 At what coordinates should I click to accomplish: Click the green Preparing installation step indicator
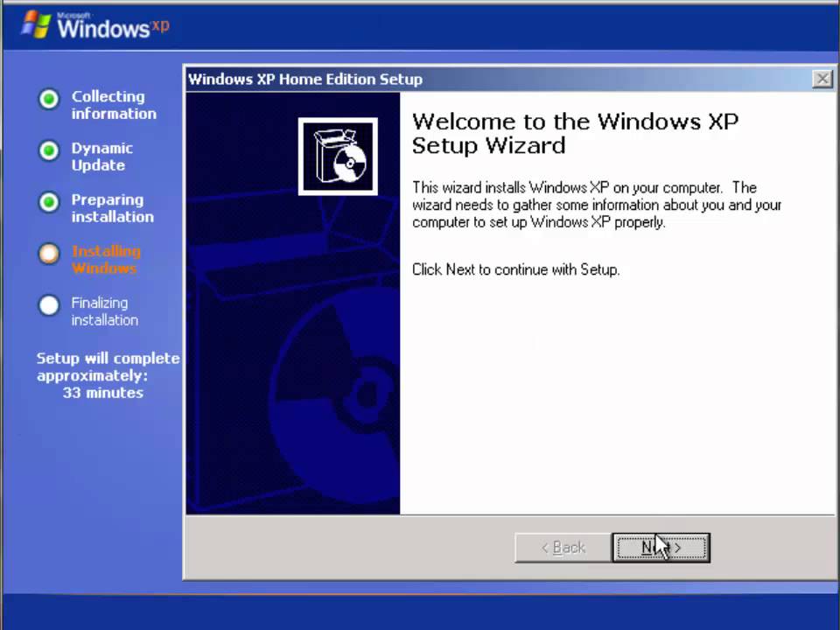[49, 202]
